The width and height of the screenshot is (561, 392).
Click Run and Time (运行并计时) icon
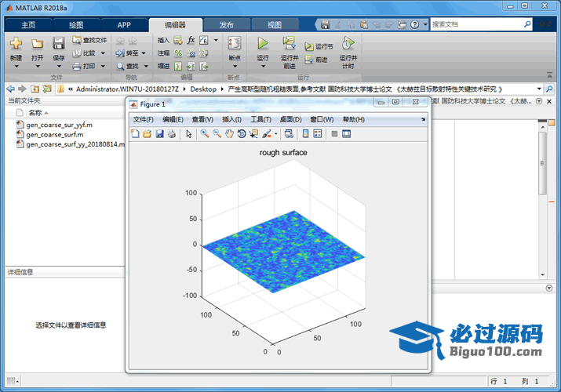coord(348,43)
